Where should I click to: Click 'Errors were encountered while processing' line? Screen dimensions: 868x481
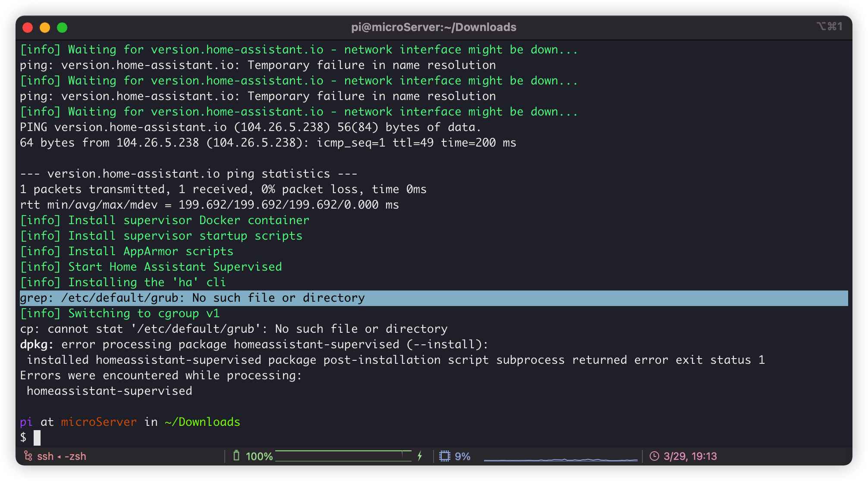point(161,375)
